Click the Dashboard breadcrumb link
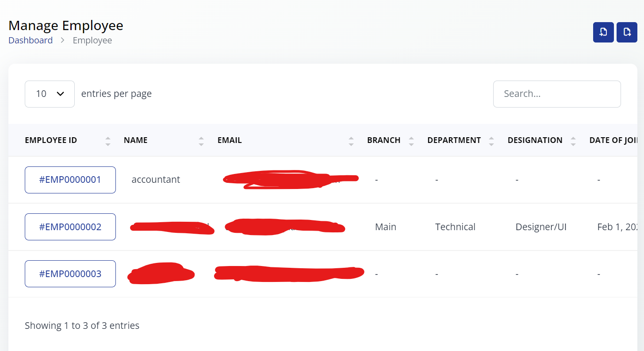 point(31,40)
